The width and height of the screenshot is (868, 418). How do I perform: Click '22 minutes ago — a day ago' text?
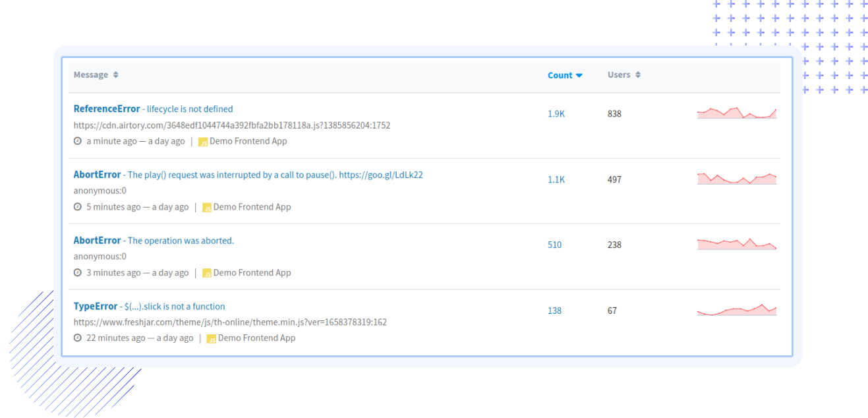[140, 338]
